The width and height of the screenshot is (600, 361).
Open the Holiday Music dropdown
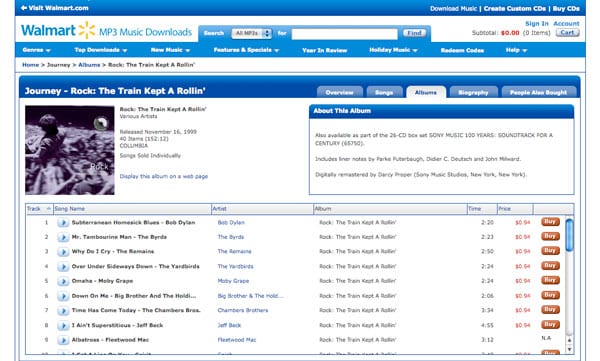pyautogui.click(x=393, y=50)
